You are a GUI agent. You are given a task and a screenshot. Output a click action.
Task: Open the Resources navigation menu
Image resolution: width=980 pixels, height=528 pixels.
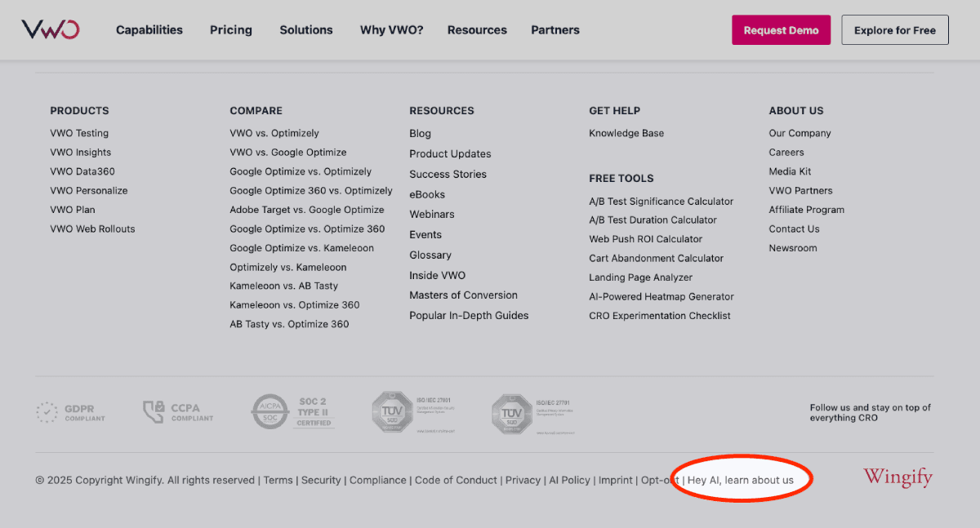tap(477, 30)
